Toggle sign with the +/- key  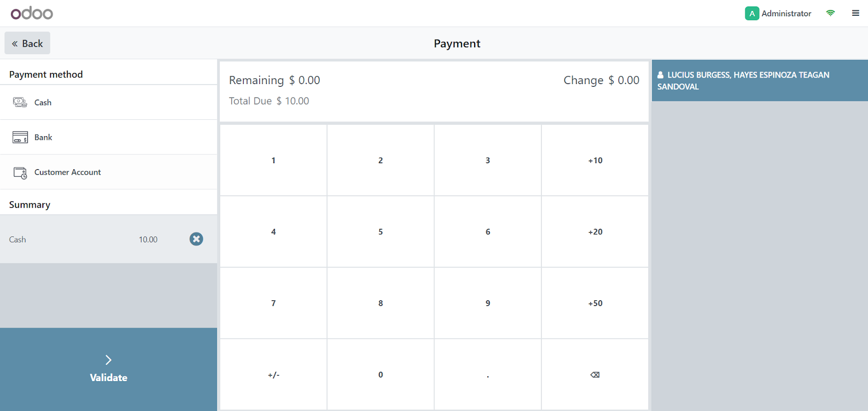pos(273,375)
